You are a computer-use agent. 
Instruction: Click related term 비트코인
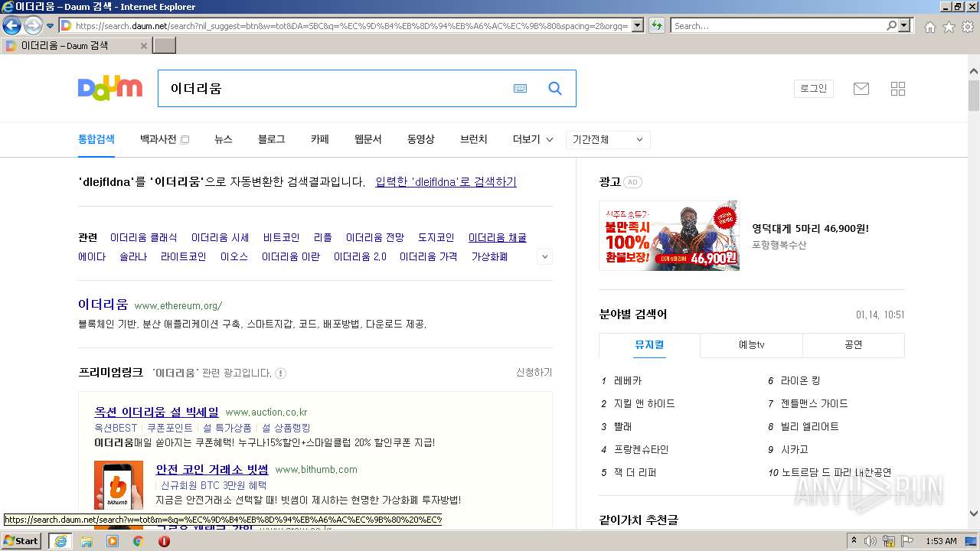pyautogui.click(x=282, y=238)
